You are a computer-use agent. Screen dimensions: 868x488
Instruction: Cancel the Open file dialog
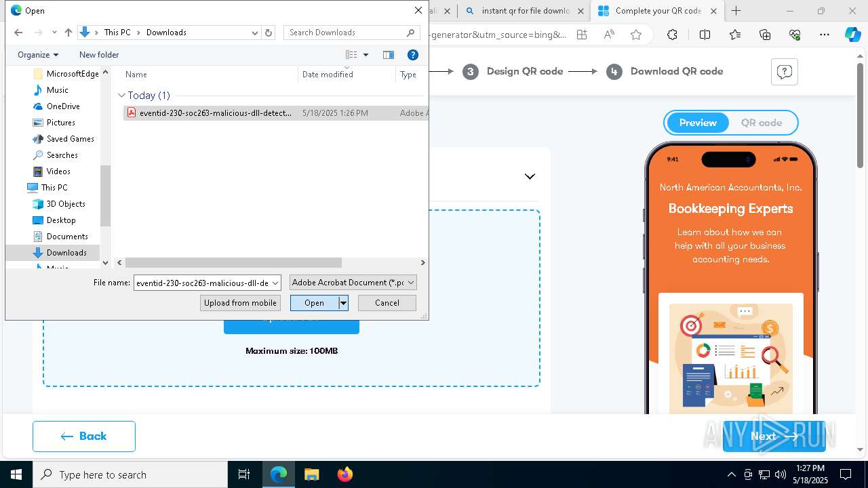pyautogui.click(x=387, y=303)
